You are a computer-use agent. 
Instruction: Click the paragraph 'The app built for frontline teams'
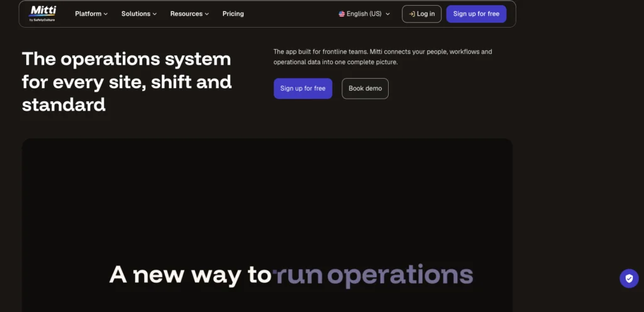[383, 57]
